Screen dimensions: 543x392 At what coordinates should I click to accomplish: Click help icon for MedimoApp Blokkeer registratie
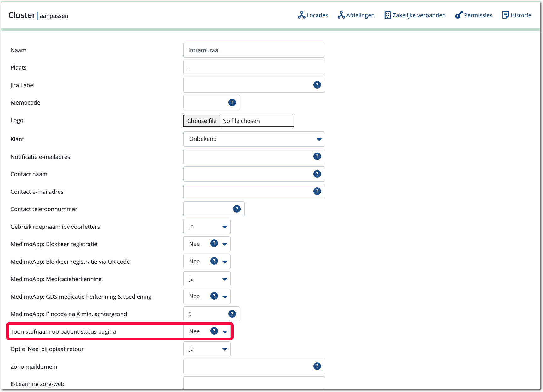pos(214,244)
